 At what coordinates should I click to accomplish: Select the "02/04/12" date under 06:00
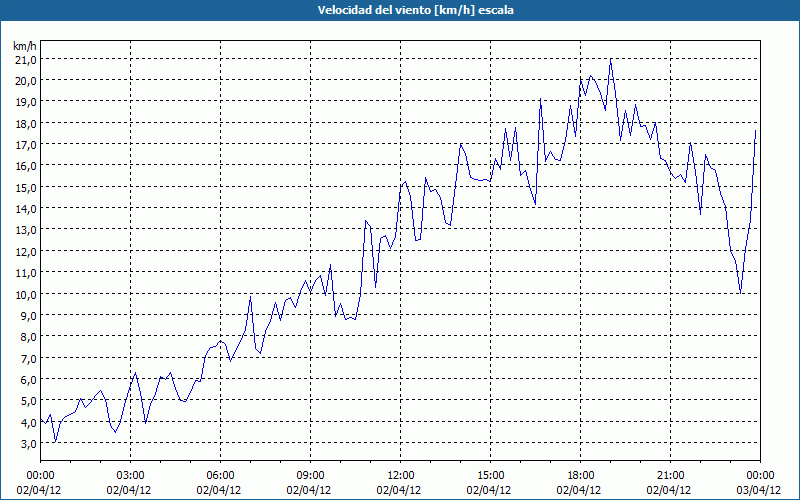(x=219, y=490)
